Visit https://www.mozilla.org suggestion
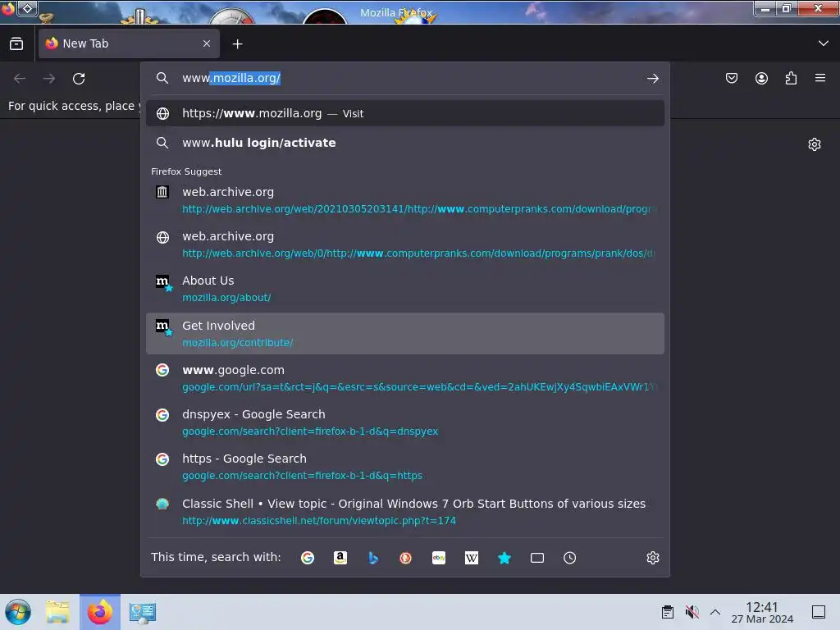 coord(405,113)
